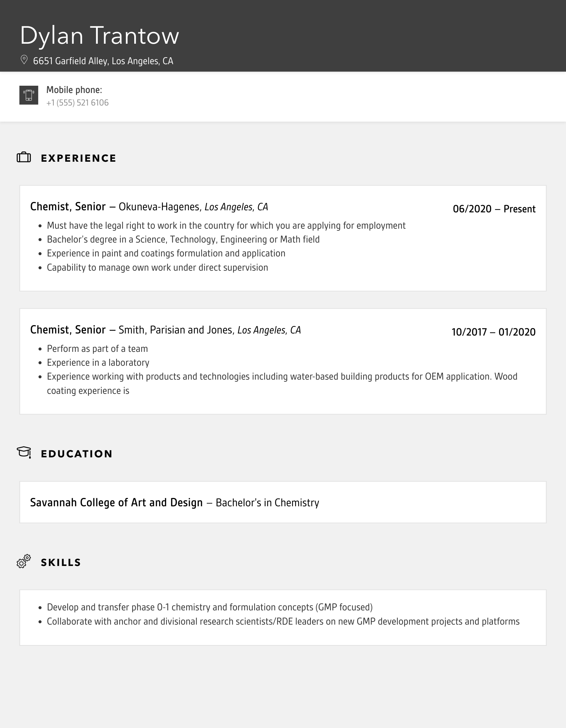Click the briefcase icon beside Experience
Image resolution: width=566 pixels, height=728 pixels.
(x=24, y=158)
